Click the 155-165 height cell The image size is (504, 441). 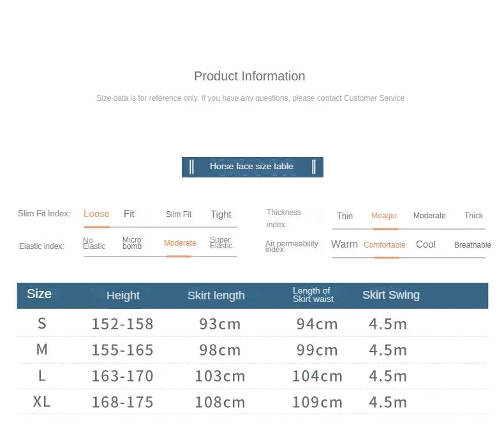(x=122, y=350)
